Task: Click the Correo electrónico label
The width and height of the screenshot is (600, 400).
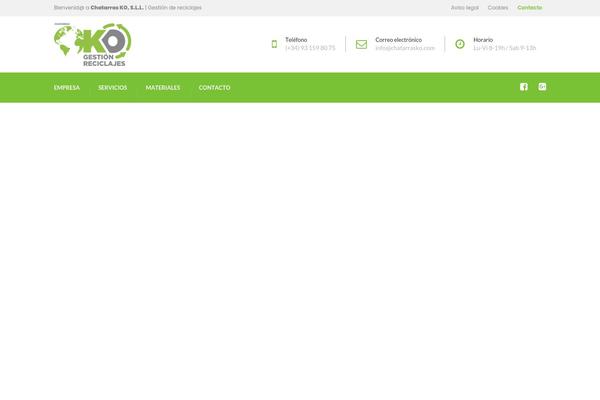Action: [398, 40]
